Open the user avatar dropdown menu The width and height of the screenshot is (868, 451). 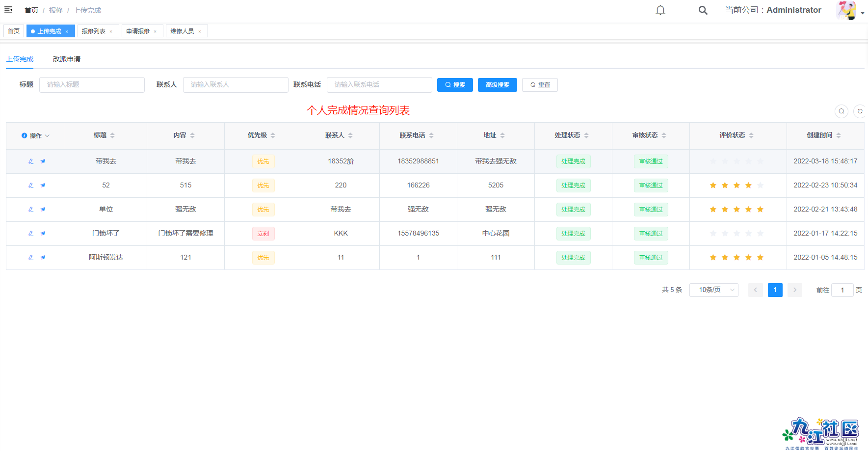coord(850,10)
